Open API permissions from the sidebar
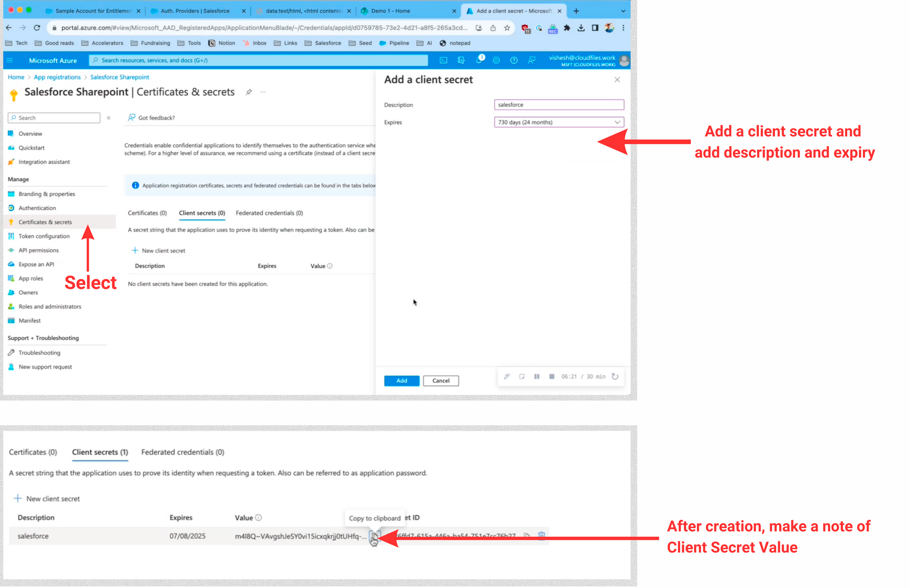The height and width of the screenshot is (588, 909). [38, 250]
